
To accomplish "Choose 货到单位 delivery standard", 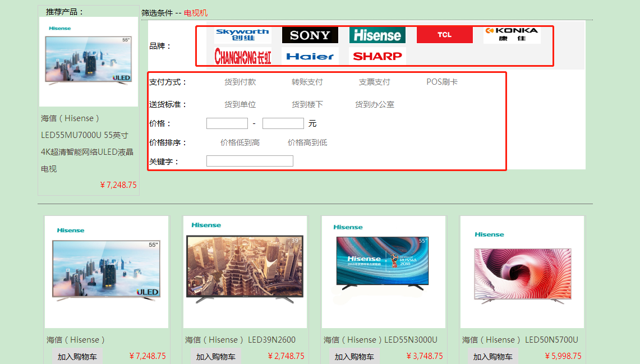I will (x=240, y=104).
